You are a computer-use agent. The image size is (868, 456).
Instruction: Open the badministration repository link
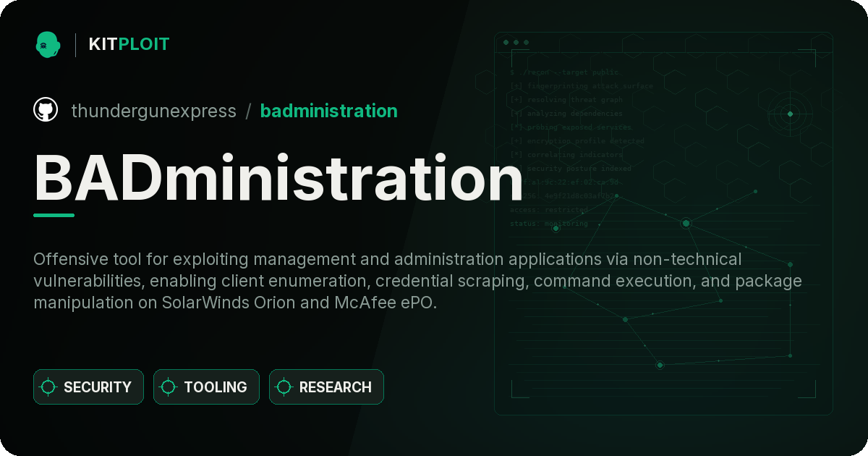pos(328,111)
